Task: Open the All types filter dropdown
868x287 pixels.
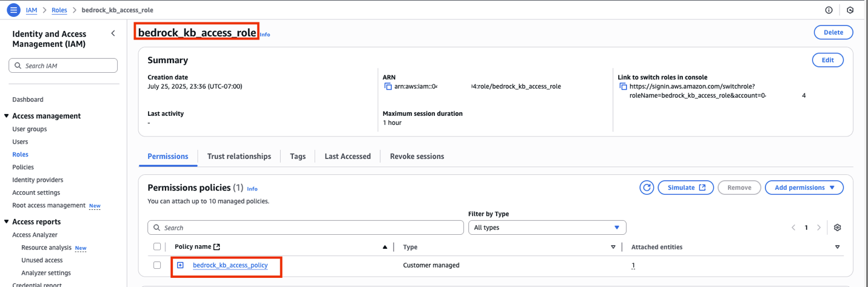Action: click(547, 228)
